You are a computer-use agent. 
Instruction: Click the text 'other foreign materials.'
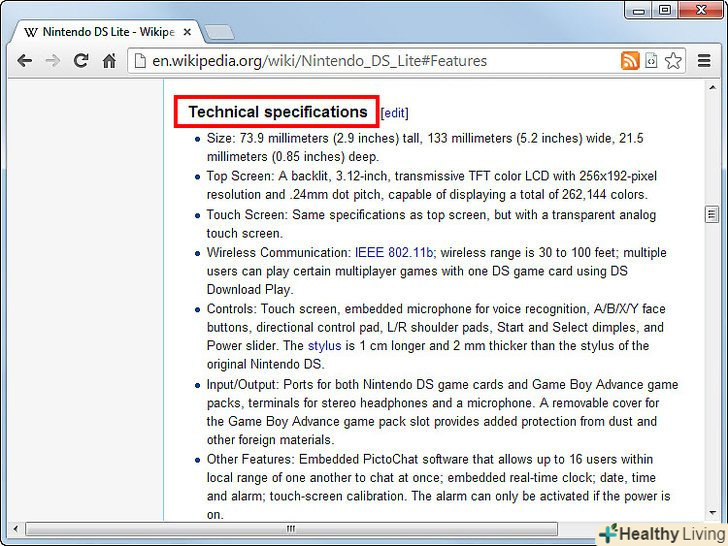(x=271, y=440)
